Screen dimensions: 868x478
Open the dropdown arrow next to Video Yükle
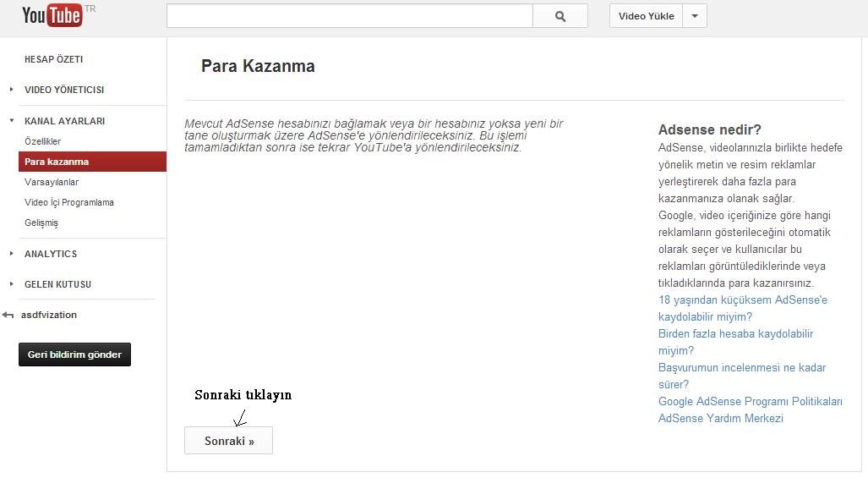click(695, 16)
